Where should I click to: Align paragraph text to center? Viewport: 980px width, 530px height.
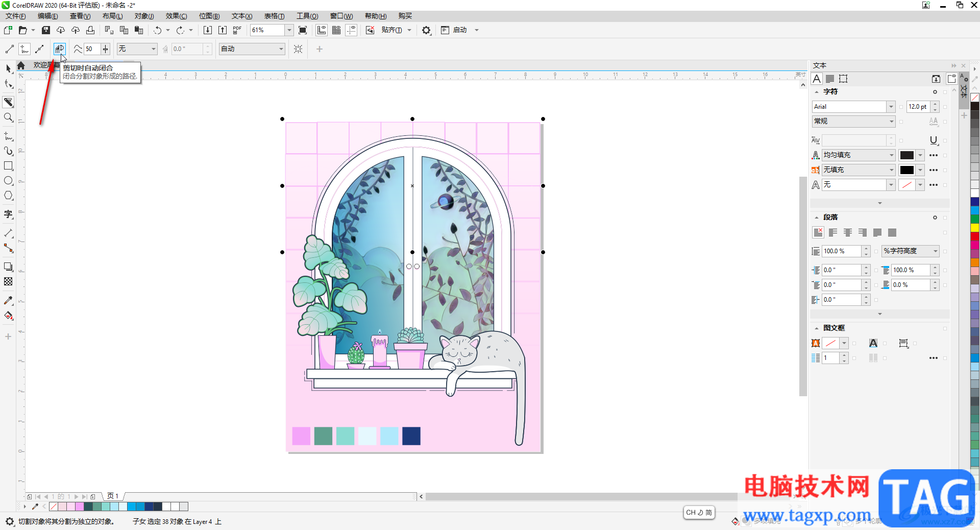[x=848, y=233]
